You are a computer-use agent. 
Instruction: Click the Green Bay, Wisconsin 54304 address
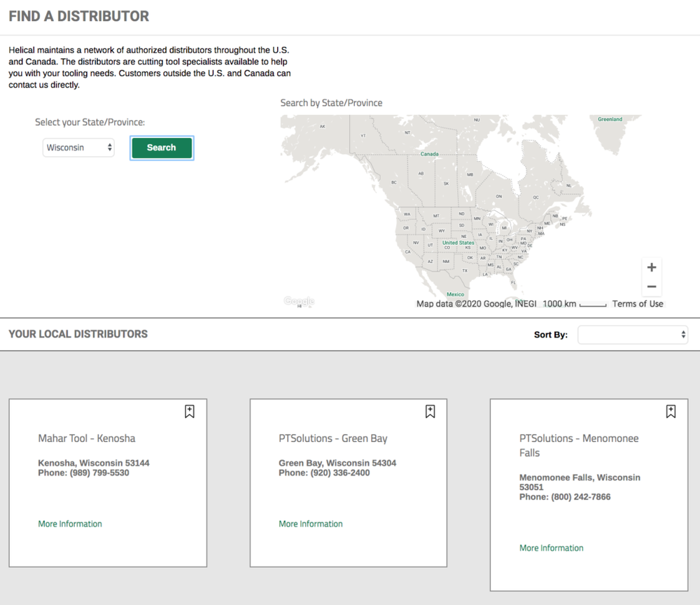pyautogui.click(x=337, y=463)
